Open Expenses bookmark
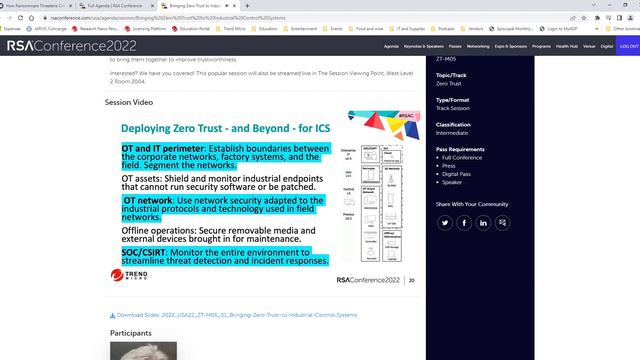Screen dimensions: 640x360 tap(10, 29)
